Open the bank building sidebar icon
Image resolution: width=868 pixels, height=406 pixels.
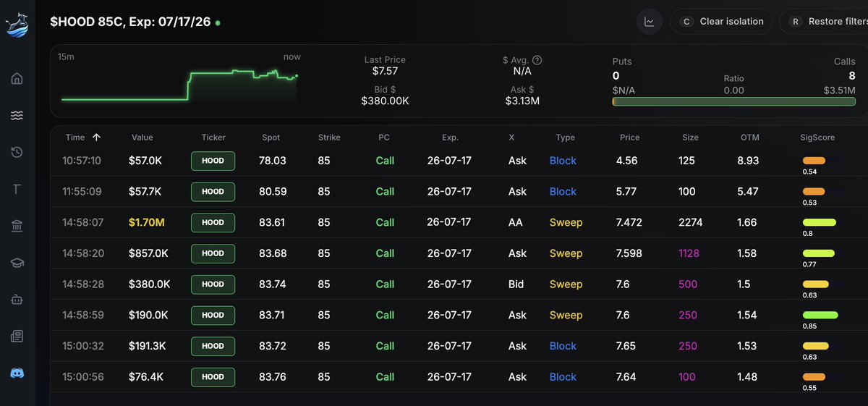(x=17, y=227)
